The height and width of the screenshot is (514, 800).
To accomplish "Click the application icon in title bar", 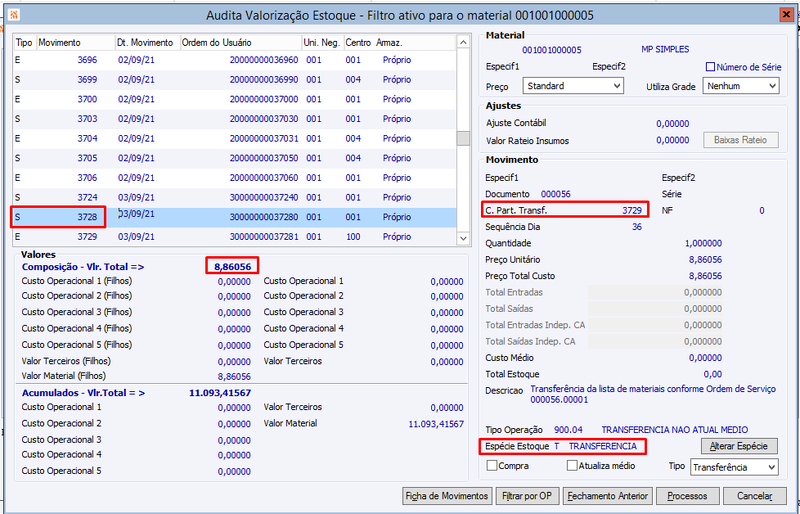I will [x=15, y=14].
